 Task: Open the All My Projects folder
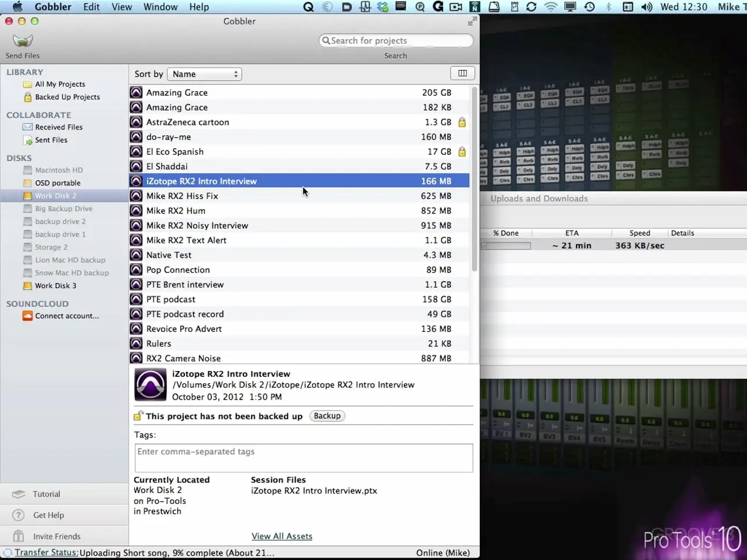point(60,84)
